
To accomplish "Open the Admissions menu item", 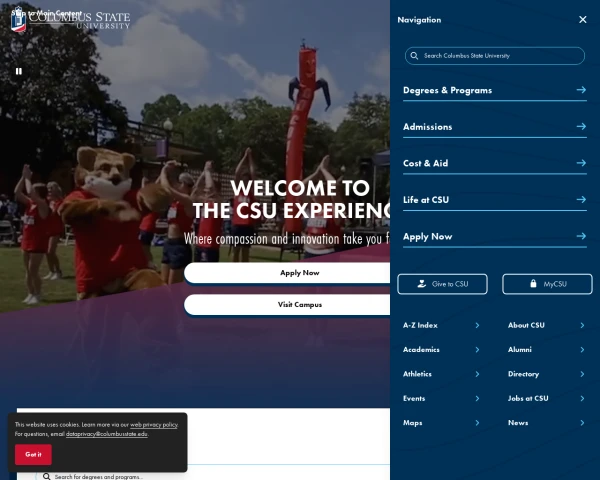I will click(x=427, y=127).
